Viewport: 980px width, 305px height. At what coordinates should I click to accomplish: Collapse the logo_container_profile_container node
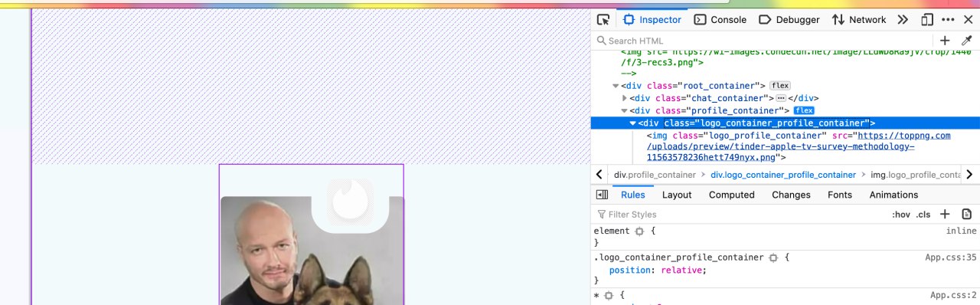(633, 123)
